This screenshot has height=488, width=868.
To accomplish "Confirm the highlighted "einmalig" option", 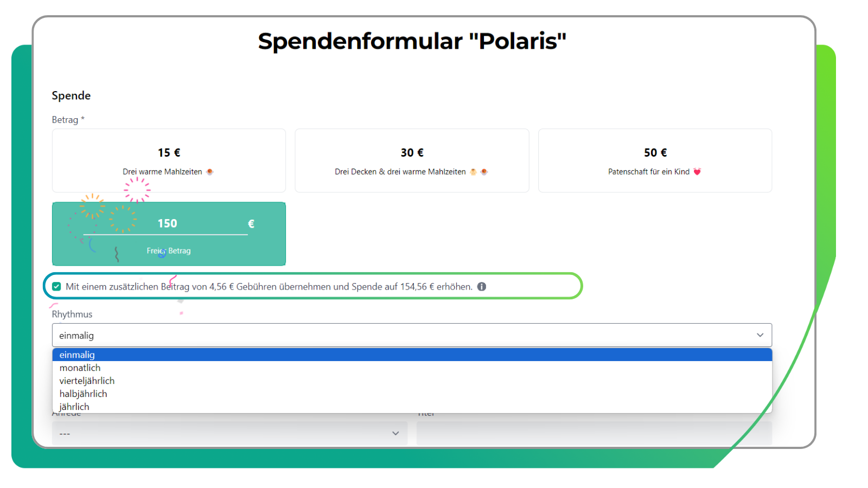I will coord(77,355).
